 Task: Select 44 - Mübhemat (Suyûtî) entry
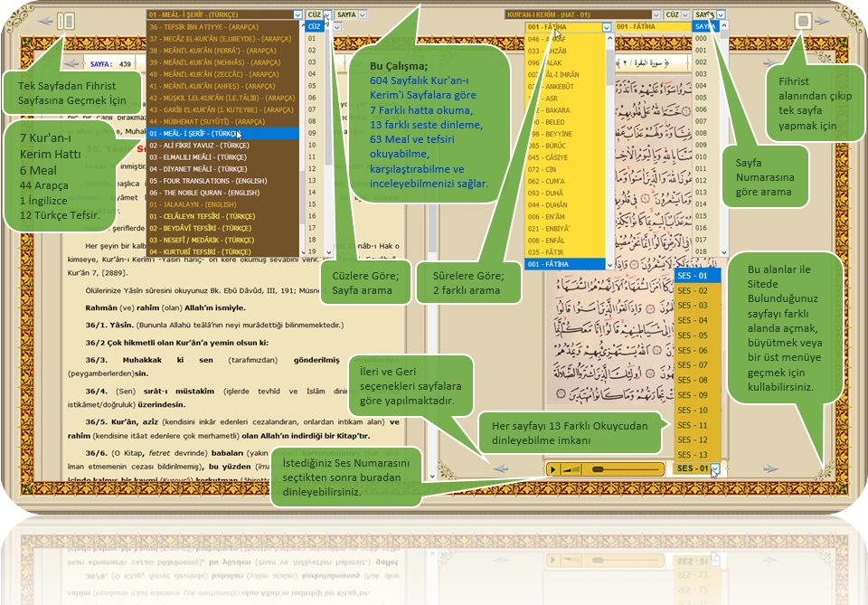click(222, 122)
